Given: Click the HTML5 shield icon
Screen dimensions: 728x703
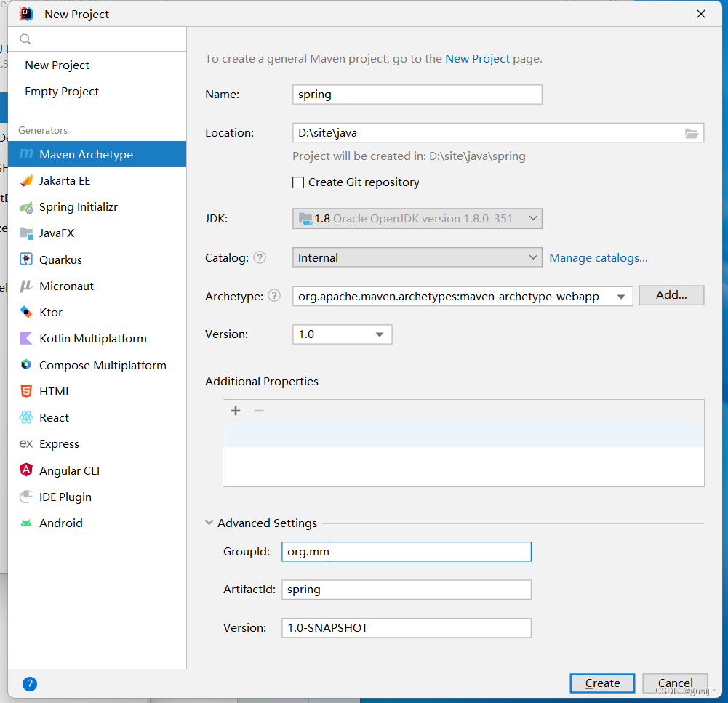Looking at the screenshot, I should (x=26, y=391).
